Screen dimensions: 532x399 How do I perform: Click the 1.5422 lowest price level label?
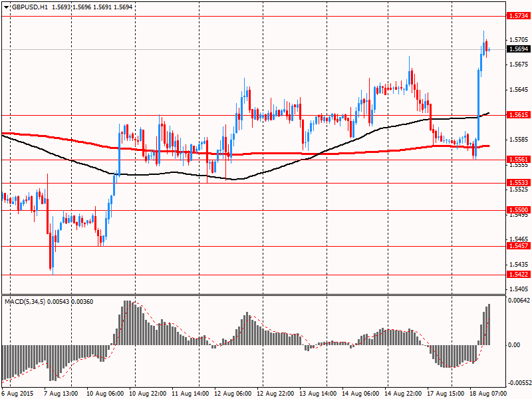click(517, 275)
